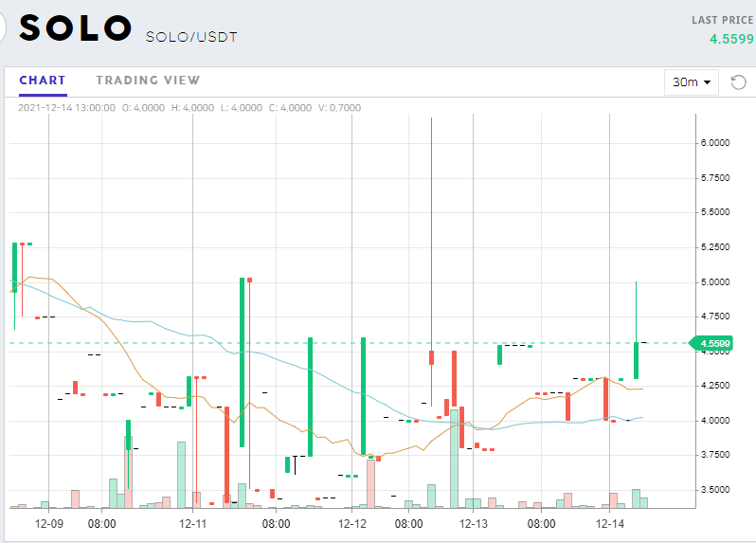The width and height of the screenshot is (756, 543).
Task: Select the 12-11 date label on time axis
Action: click(x=193, y=524)
